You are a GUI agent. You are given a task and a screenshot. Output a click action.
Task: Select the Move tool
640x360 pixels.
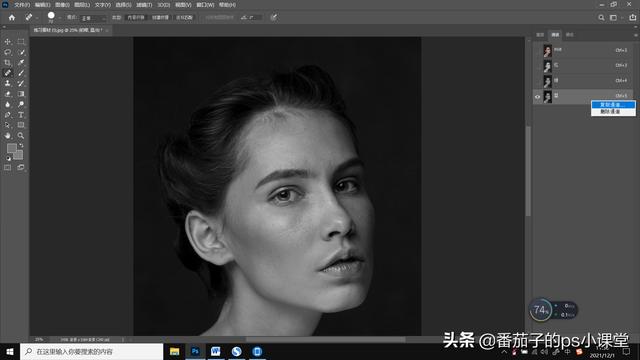pos(7,42)
